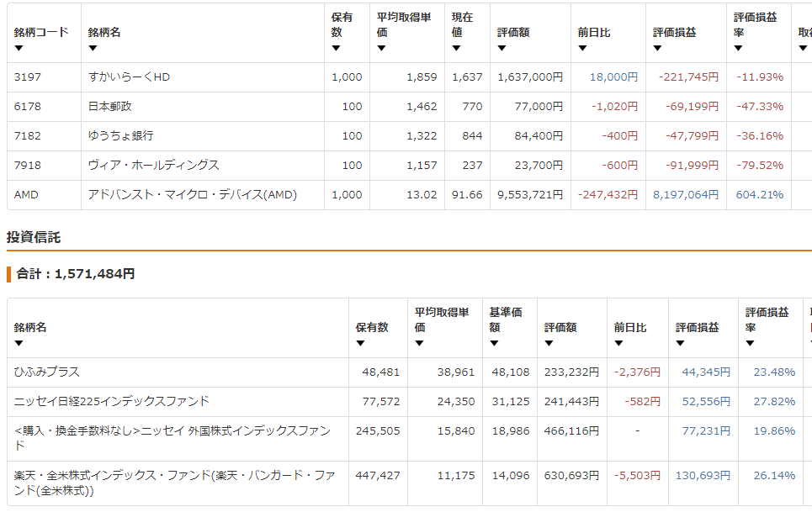Open アドバンスト・マイクロ・デバイス(AMD) entry
This screenshot has width=812, height=512.
coord(192,195)
